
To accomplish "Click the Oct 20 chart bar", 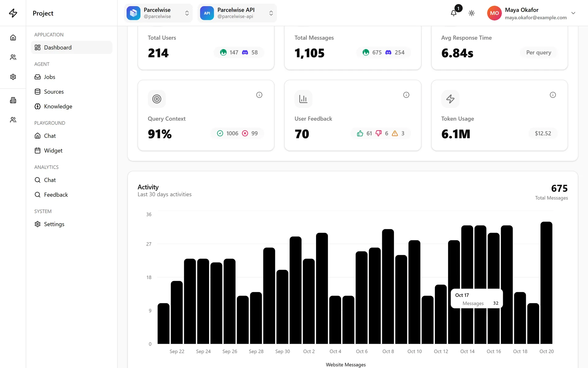I will 546,283.
